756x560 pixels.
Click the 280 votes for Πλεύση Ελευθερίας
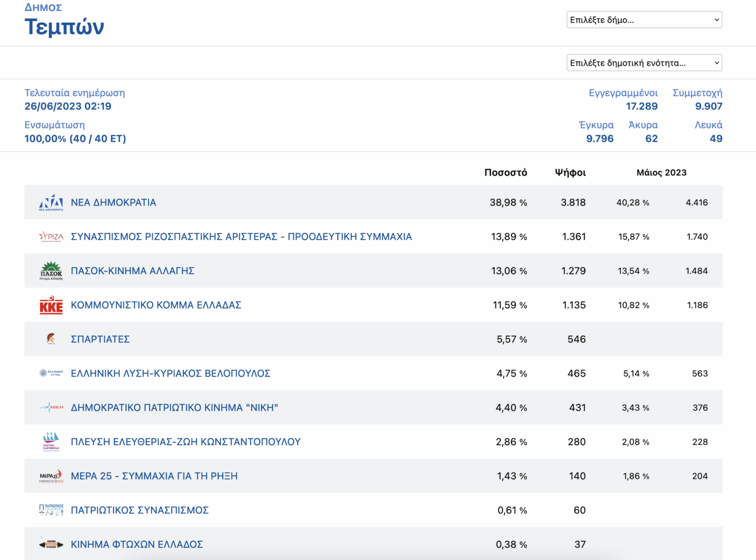point(577,442)
